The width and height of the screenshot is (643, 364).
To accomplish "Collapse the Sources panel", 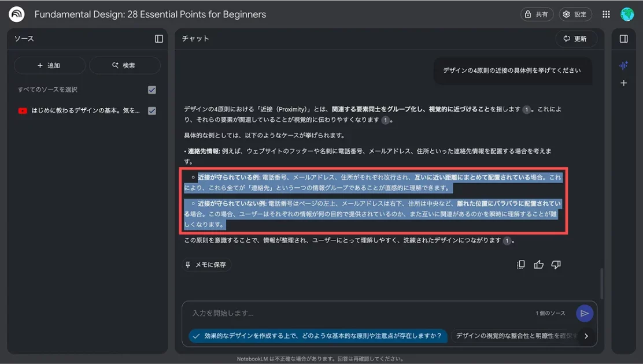I will pos(159,39).
